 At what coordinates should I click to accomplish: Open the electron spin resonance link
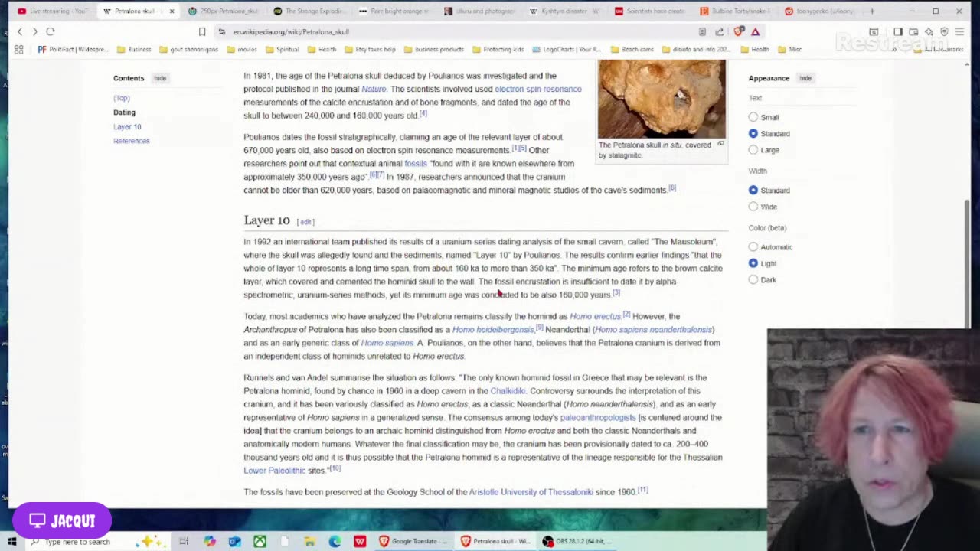click(x=537, y=89)
